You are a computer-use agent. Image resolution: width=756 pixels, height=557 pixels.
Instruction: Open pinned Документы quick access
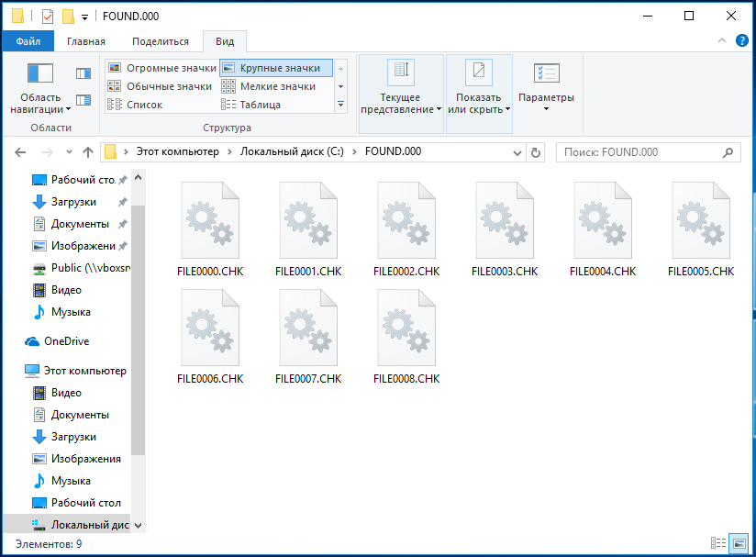click(78, 224)
